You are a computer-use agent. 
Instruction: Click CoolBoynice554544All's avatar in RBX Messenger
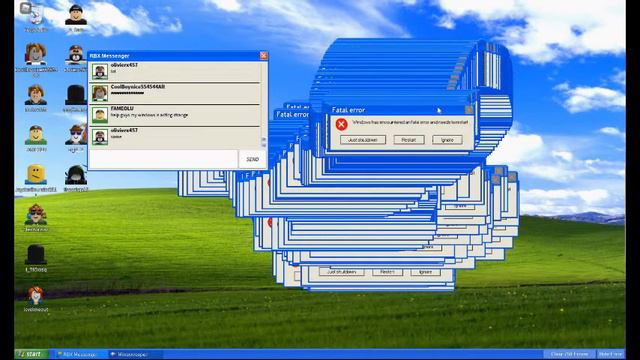pos(99,93)
